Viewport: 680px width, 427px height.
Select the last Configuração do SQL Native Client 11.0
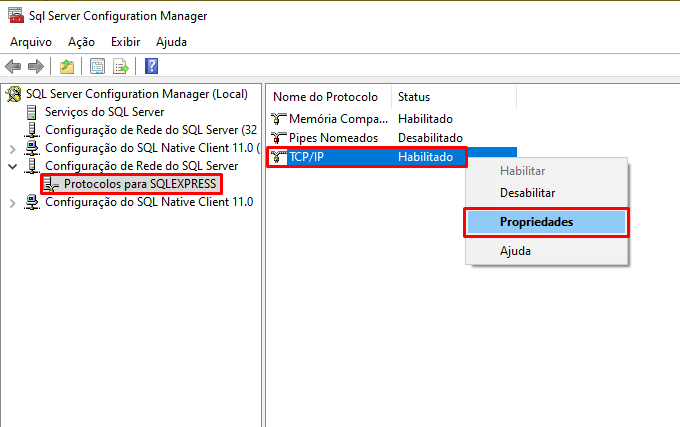[149, 202]
